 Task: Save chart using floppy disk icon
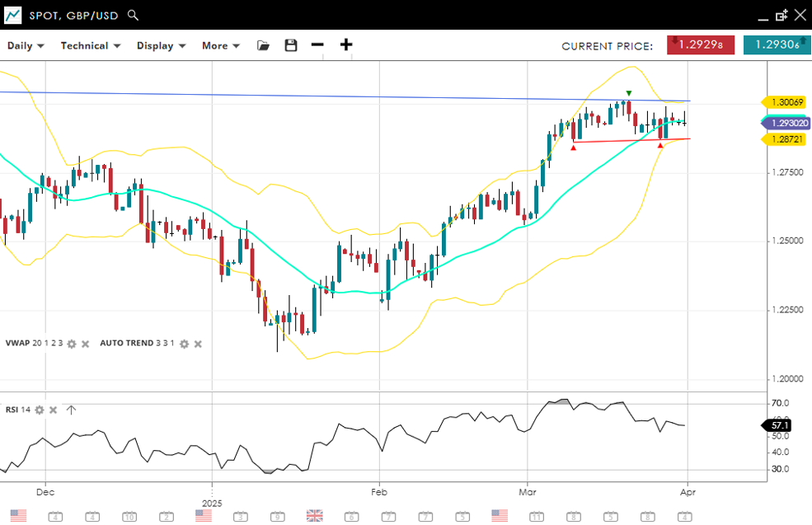[x=291, y=45]
